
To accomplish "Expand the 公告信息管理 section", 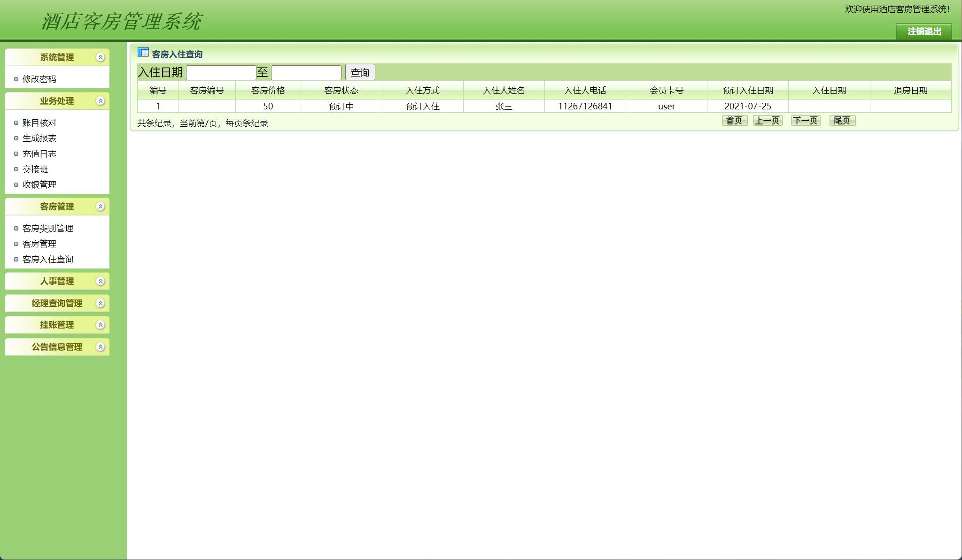I will click(100, 347).
